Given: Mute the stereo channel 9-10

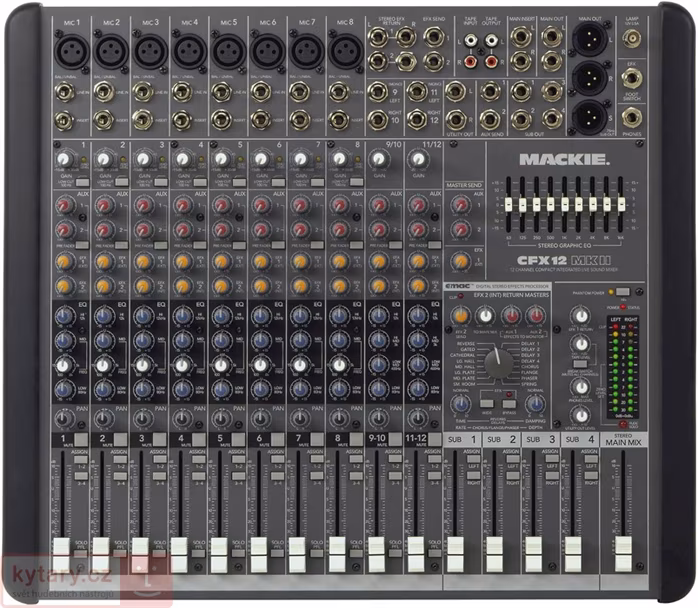Looking at the screenshot, I should tap(395, 440).
